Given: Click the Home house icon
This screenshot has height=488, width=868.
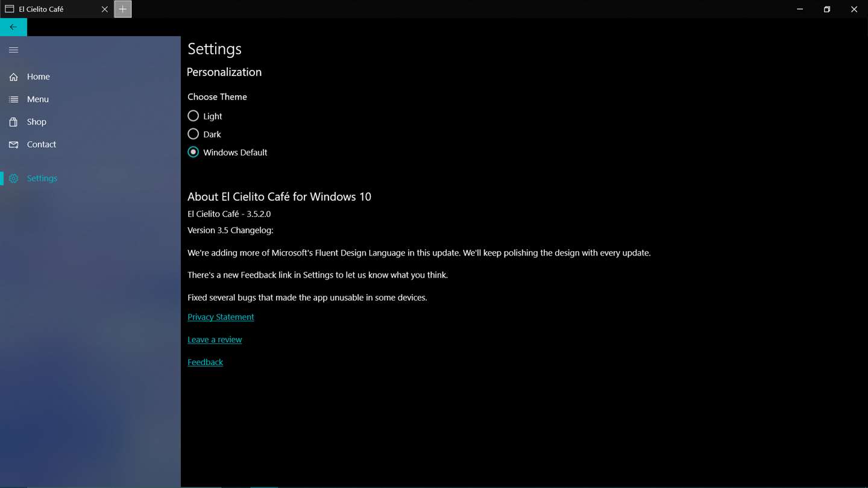Looking at the screenshot, I should coord(13,77).
